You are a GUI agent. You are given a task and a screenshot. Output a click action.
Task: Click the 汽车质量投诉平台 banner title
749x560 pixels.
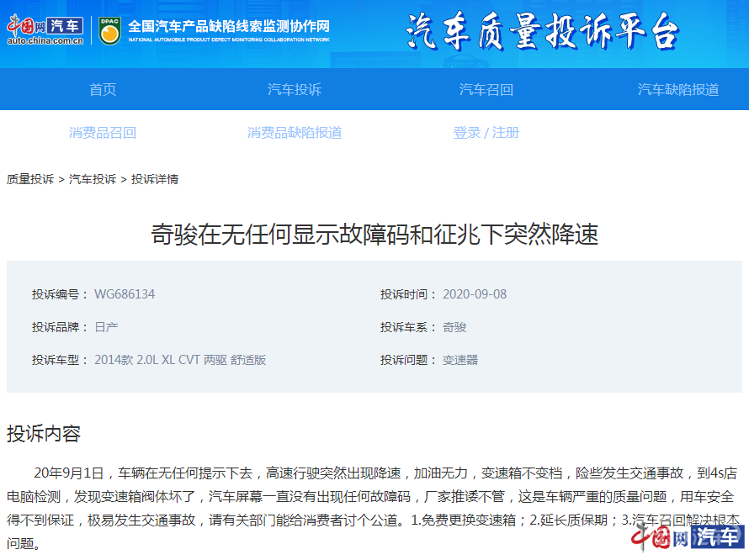[542, 32]
